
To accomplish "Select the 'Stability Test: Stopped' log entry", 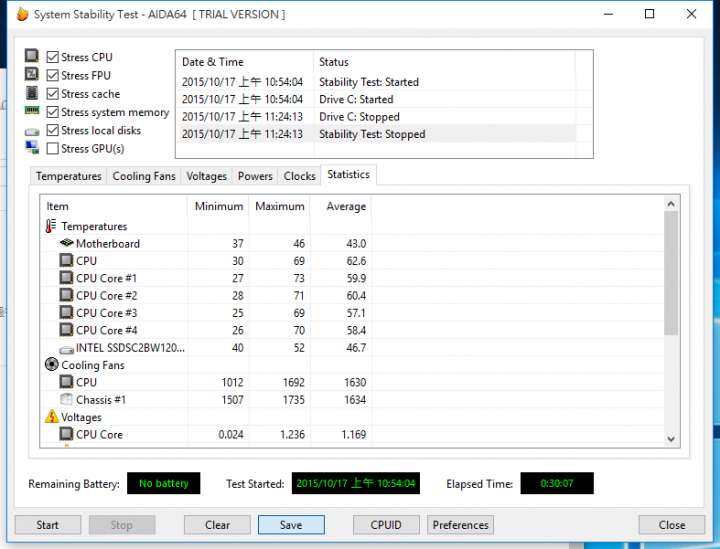I will click(x=377, y=134).
